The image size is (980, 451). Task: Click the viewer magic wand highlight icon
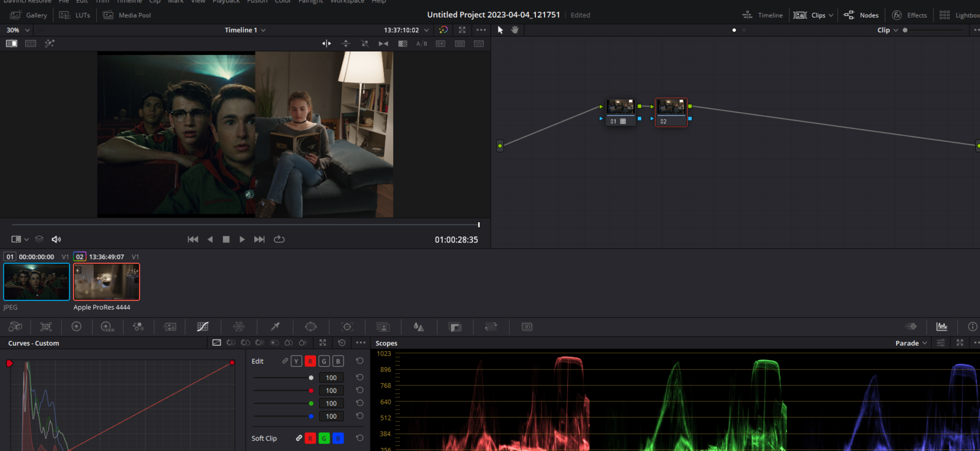50,43
